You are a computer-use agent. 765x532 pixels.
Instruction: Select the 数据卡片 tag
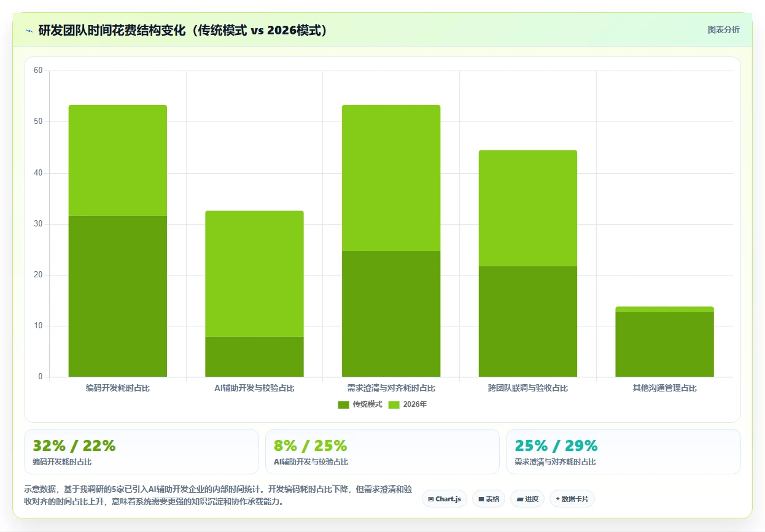572,499
